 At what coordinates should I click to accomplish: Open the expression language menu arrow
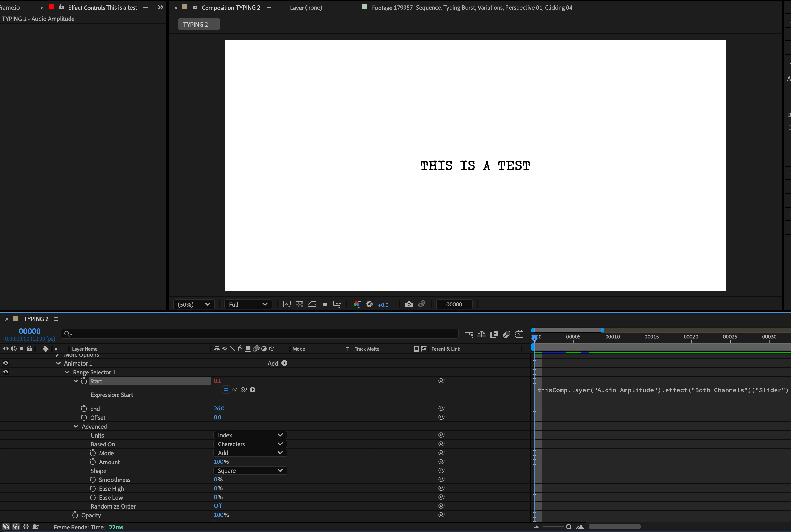[x=253, y=390]
